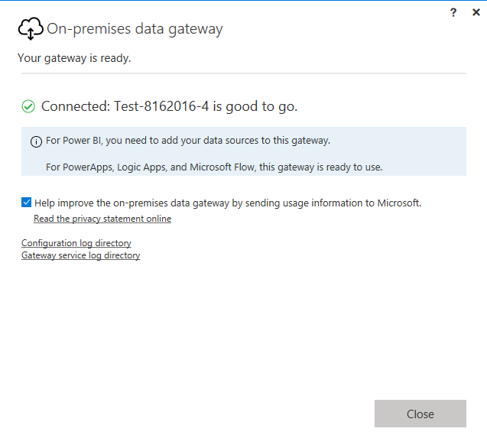Image resolution: width=487 pixels, height=448 pixels.
Task: Open the 'Read the privacy statement online' link
Action: coord(102,219)
